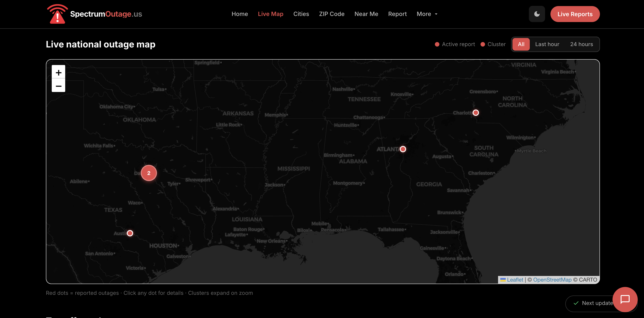The height and width of the screenshot is (318, 644).
Task: Click the HOUSTON label on the map
Action: pos(163,246)
